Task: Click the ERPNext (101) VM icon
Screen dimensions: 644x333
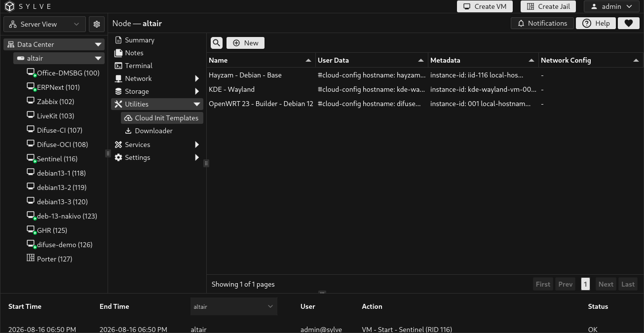Action: coord(31,87)
